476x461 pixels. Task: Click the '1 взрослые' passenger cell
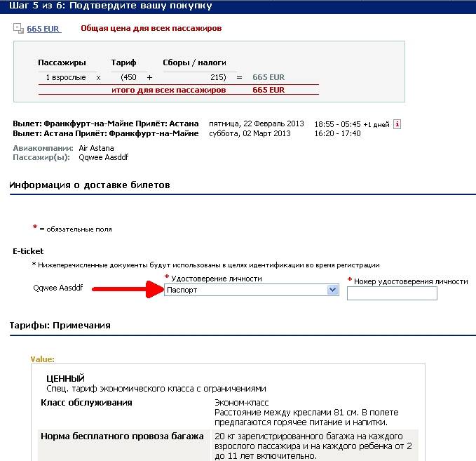(66, 77)
